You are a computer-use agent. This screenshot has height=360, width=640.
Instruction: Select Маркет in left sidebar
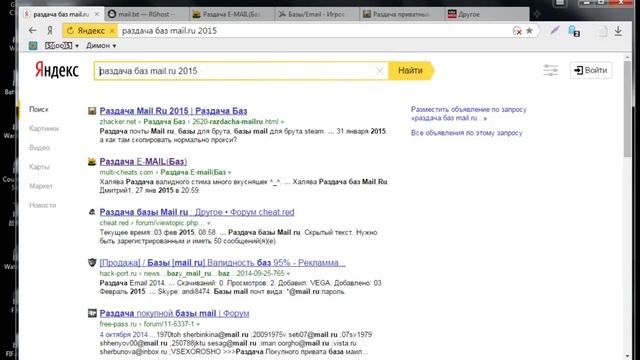click(x=41, y=186)
